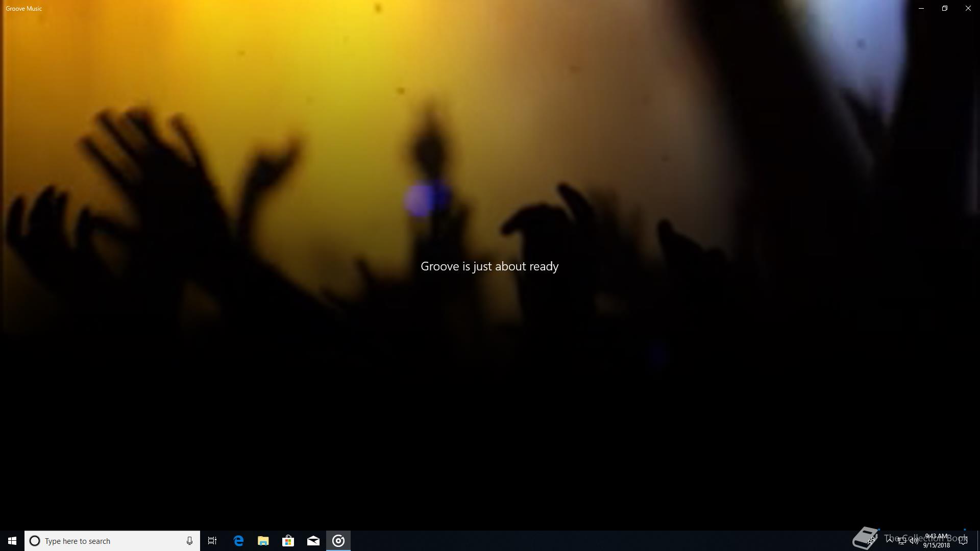Restore down the Groove Music window
Viewport: 980px width, 551px height.
[945, 8]
